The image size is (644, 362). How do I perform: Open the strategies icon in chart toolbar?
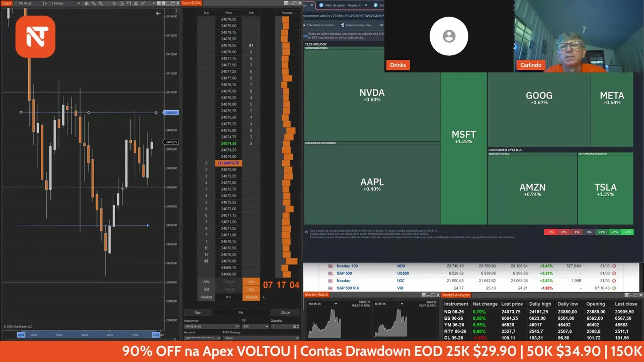tap(143, 3)
